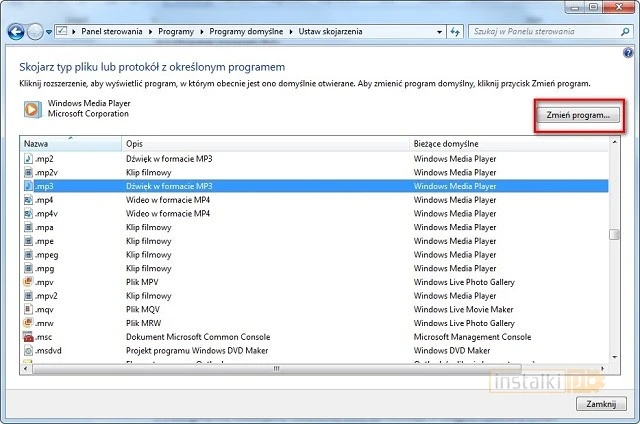Click the .mp4 file extension icon

pos(28,200)
